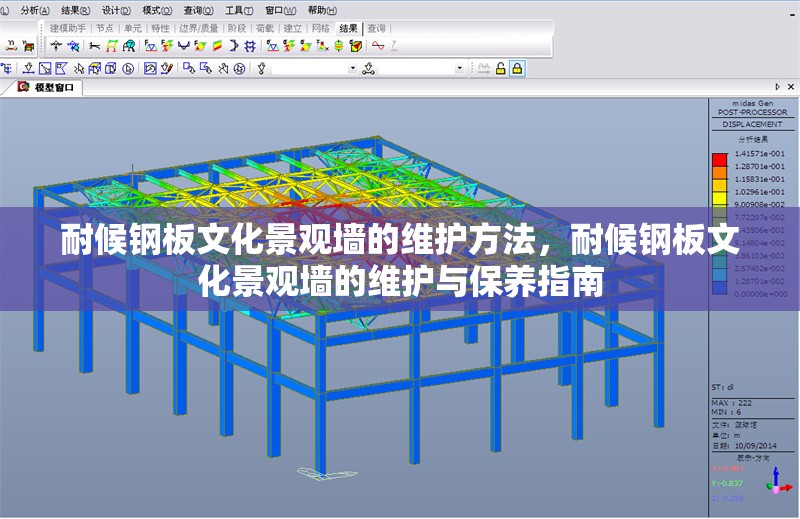Screen dimensions: 800x519
Task: Switch to the 边界/质量 ribbon tab
Action: [x=198, y=28]
